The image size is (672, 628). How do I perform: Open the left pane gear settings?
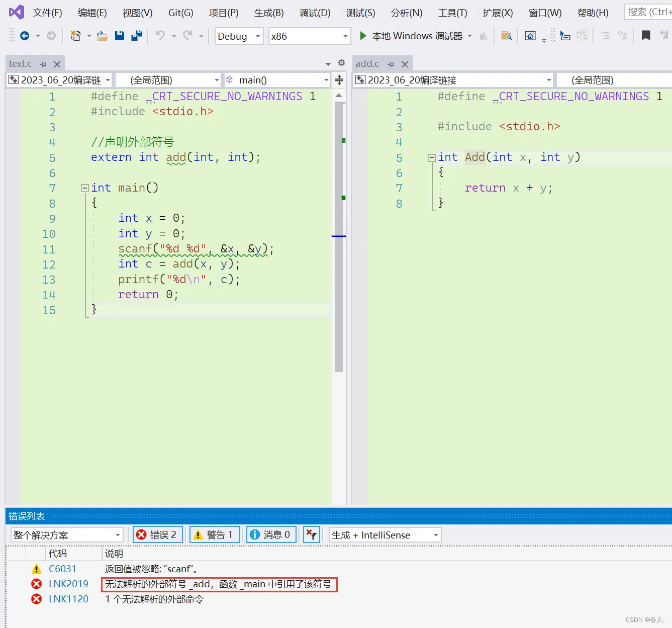(x=342, y=63)
